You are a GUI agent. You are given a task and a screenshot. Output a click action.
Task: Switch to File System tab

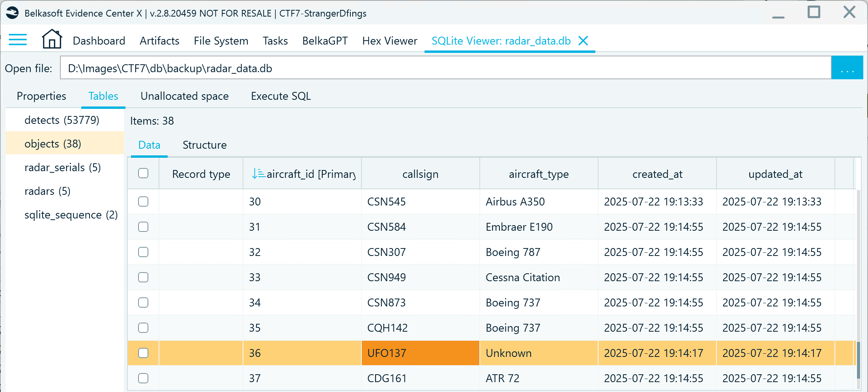tap(221, 41)
